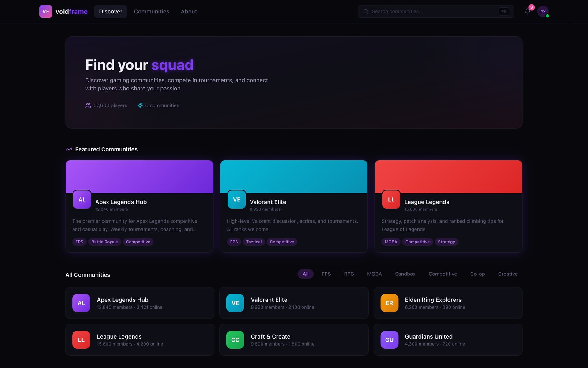Click the trending arrow icon by Featured Communities
The width and height of the screenshot is (588, 368).
click(69, 149)
